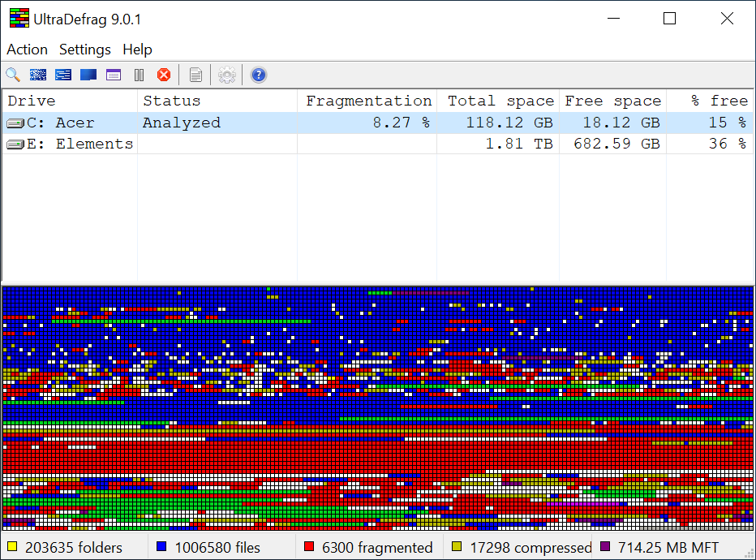Click the blue files legend swatch

coord(161,548)
